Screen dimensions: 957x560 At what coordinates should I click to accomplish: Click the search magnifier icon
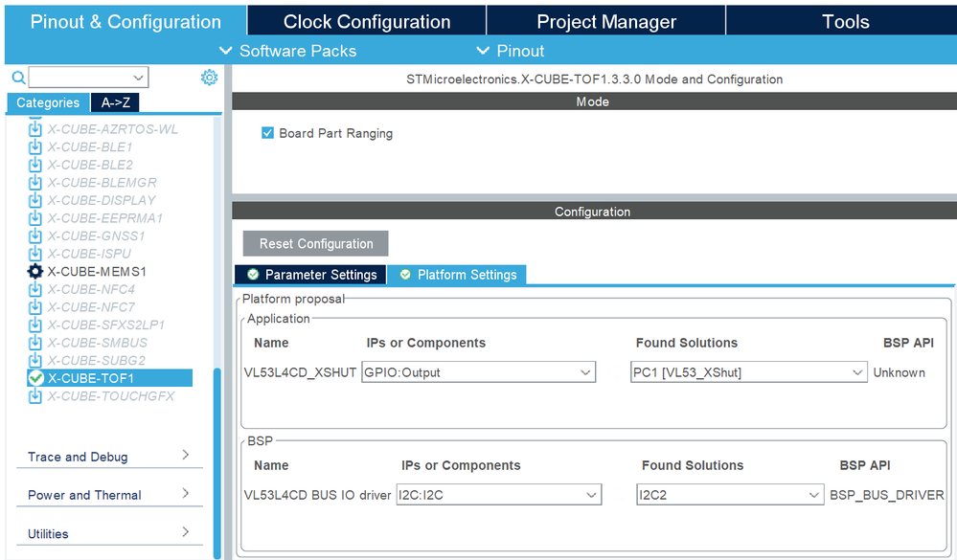(x=18, y=78)
